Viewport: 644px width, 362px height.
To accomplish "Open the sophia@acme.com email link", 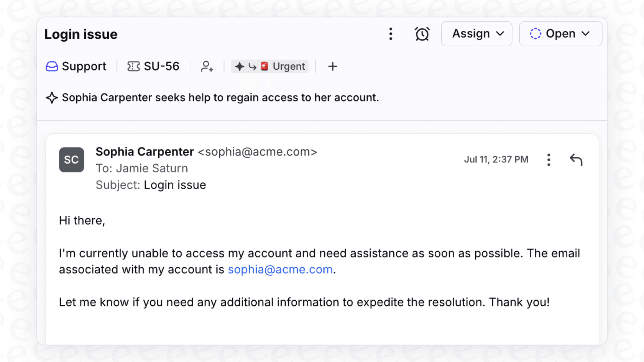I will click(280, 269).
